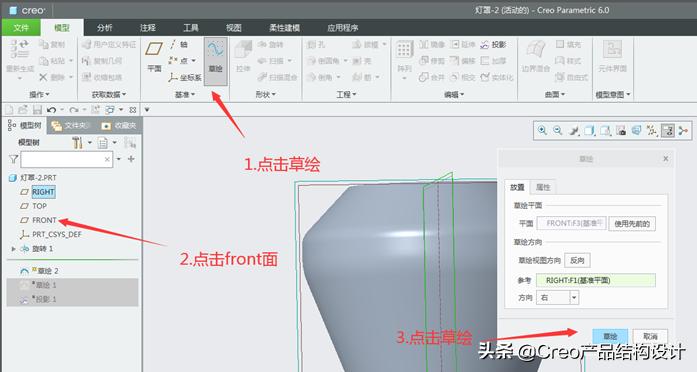Switch to the 柔性建模 ribbon tab
Image resolution: width=697 pixels, height=372 pixels.
pos(284,28)
